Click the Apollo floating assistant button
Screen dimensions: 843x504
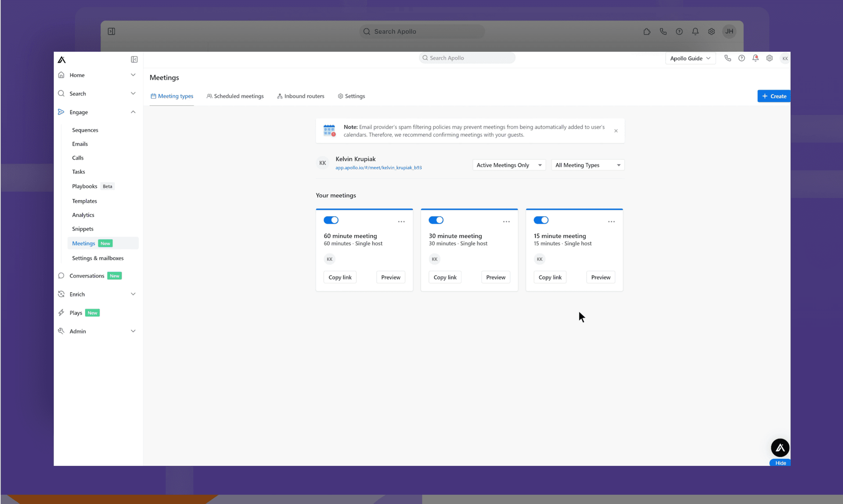click(x=780, y=448)
